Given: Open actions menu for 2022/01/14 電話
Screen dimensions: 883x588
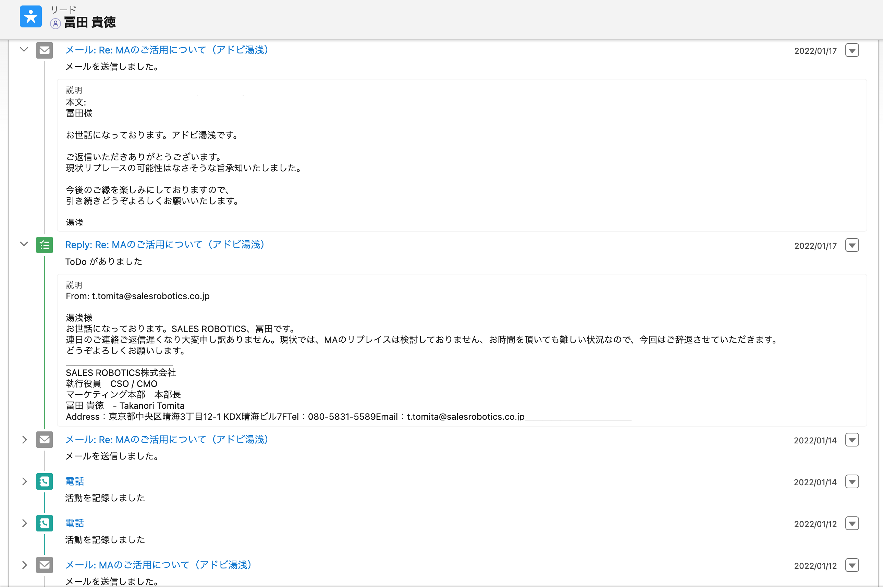Looking at the screenshot, I should click(852, 481).
